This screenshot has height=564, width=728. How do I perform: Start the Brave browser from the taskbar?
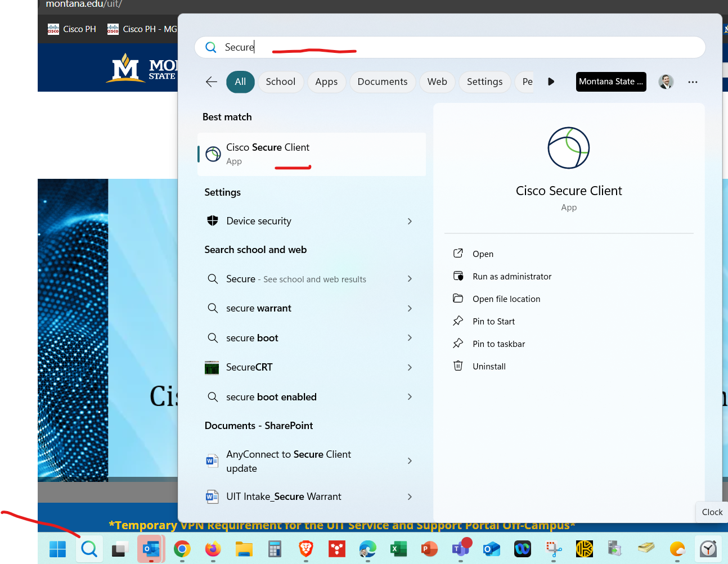(x=305, y=549)
